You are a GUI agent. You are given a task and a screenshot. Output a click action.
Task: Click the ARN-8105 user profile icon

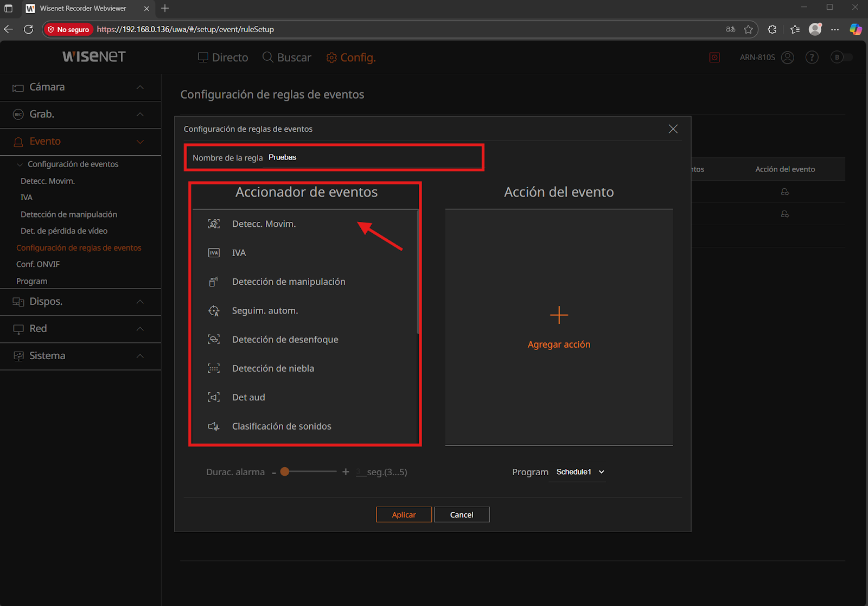[x=788, y=58]
